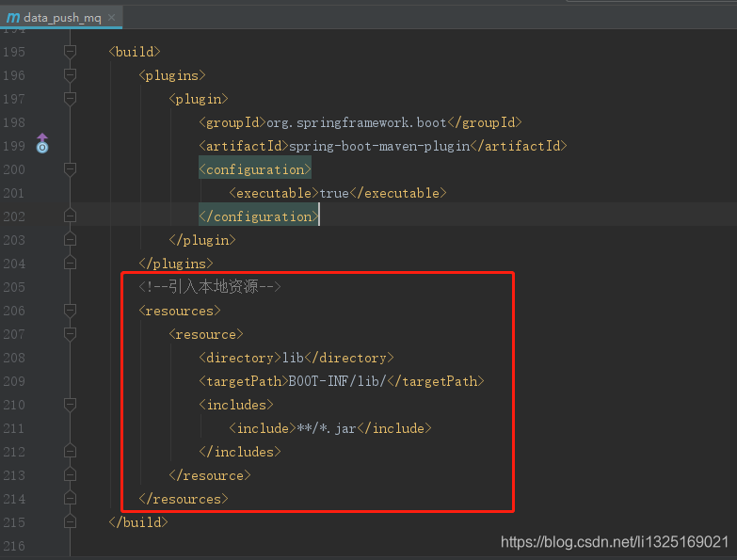Click the opening includes tag on line 210
Image resolution: width=737 pixels, height=560 pixels.
[x=236, y=405]
